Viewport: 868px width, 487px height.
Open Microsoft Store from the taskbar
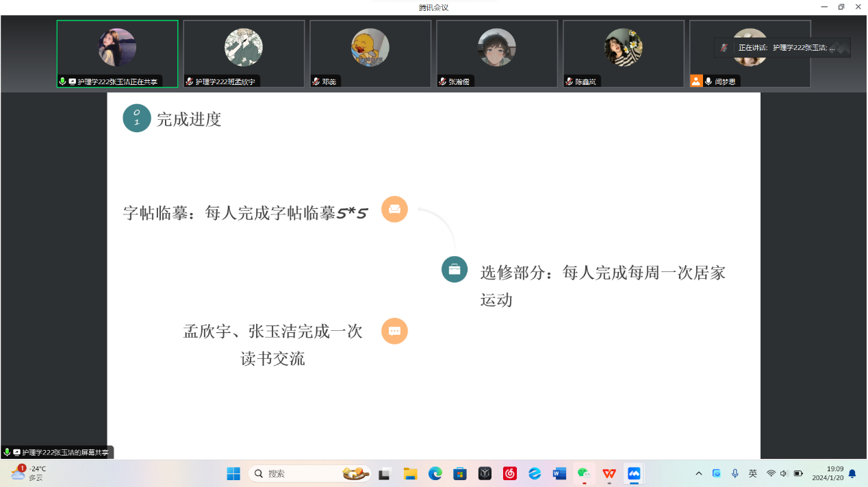460,473
